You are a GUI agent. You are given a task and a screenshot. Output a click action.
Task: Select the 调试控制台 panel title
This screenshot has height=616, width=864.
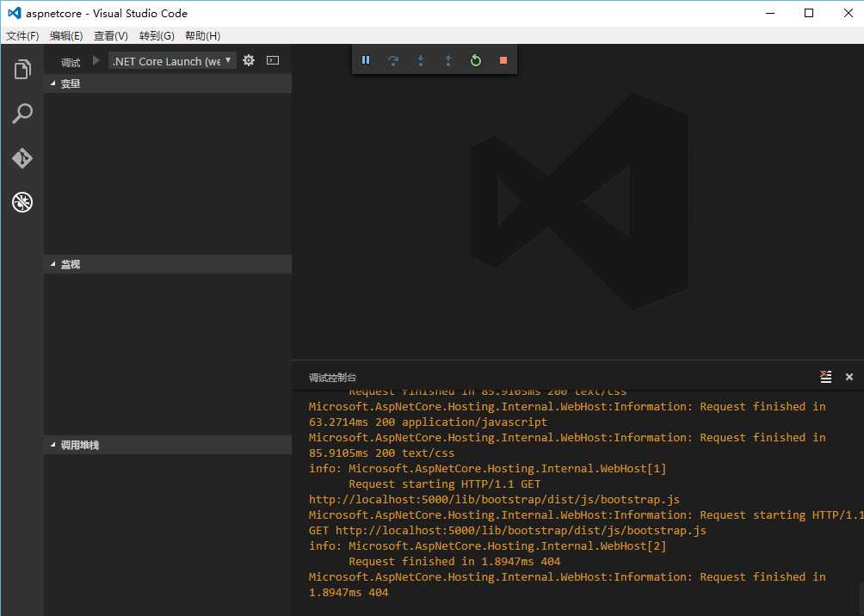coord(332,378)
